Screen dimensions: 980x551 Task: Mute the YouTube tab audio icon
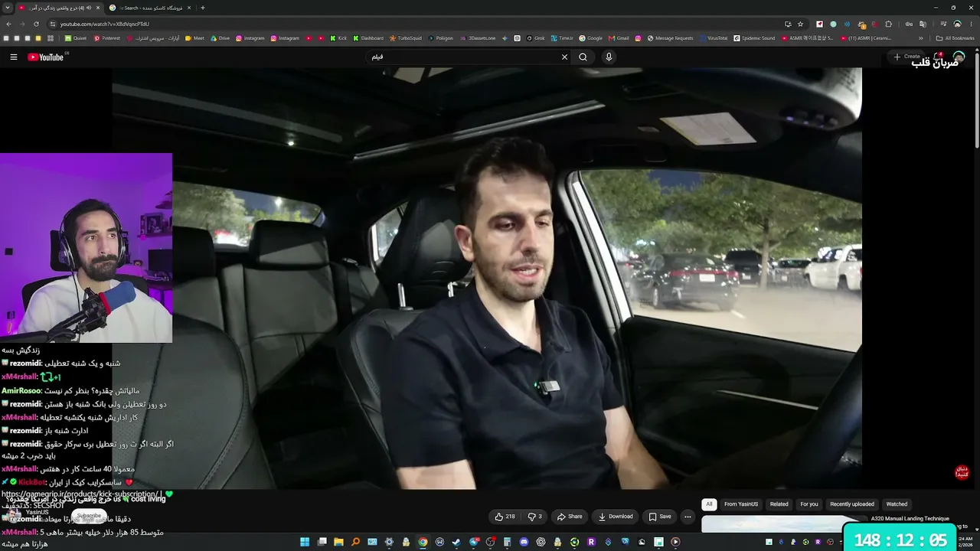coord(89,8)
